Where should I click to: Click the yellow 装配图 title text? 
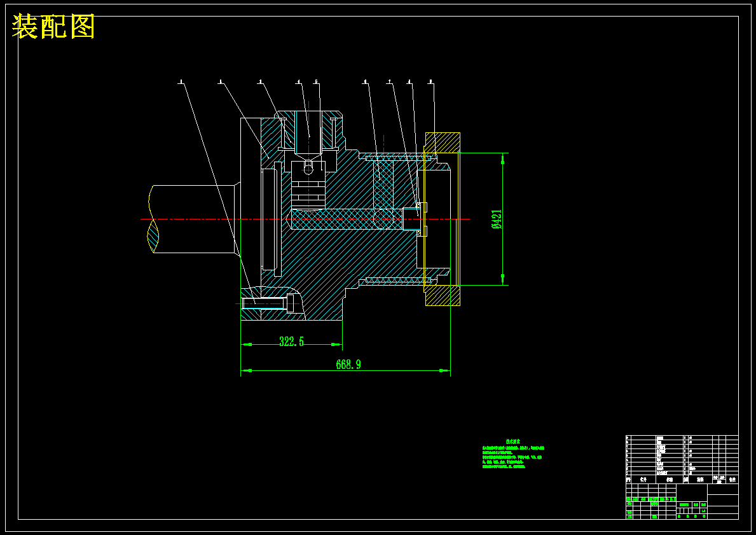click(53, 27)
